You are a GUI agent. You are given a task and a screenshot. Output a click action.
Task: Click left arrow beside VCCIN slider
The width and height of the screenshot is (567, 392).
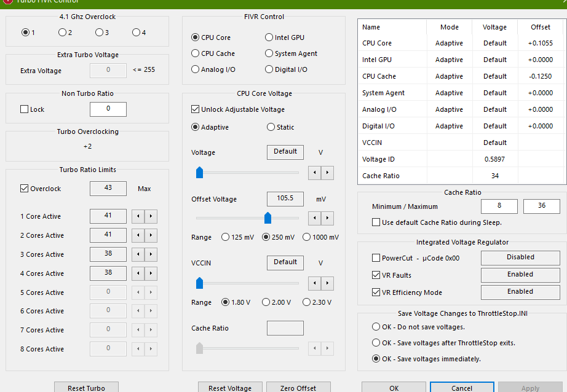pyautogui.click(x=315, y=283)
